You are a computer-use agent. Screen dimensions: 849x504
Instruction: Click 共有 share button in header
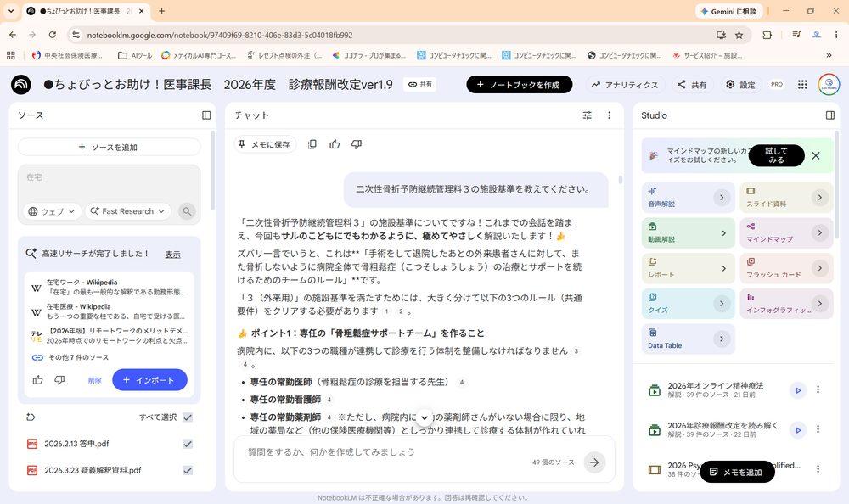click(692, 85)
